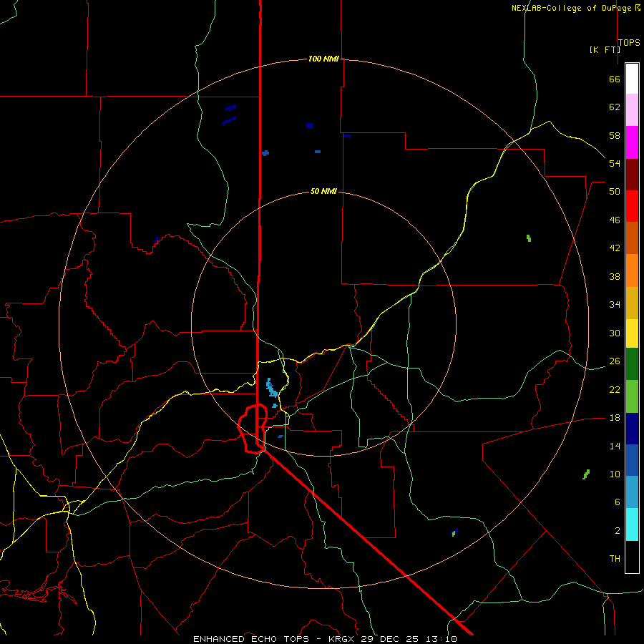644x644 pixels.
Task: Click the 18 scale value
Action: click(615, 418)
